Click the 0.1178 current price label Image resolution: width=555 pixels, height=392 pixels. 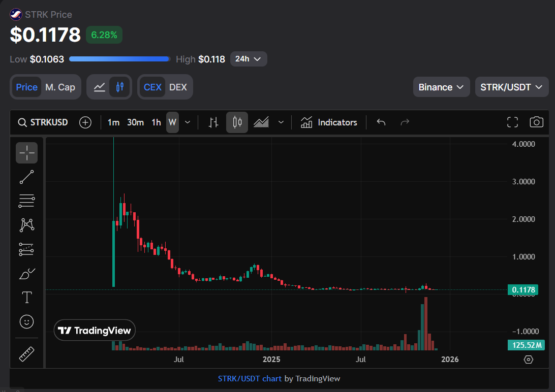pyautogui.click(x=523, y=290)
